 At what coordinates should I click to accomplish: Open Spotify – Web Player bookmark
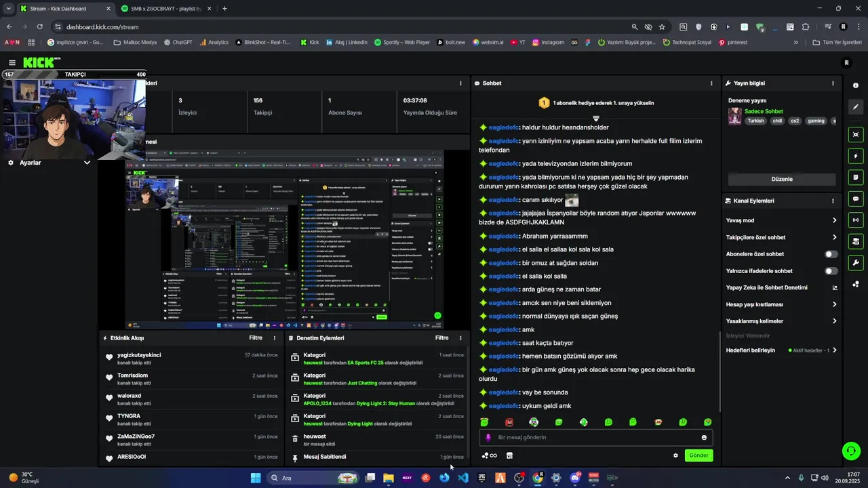[x=401, y=42]
